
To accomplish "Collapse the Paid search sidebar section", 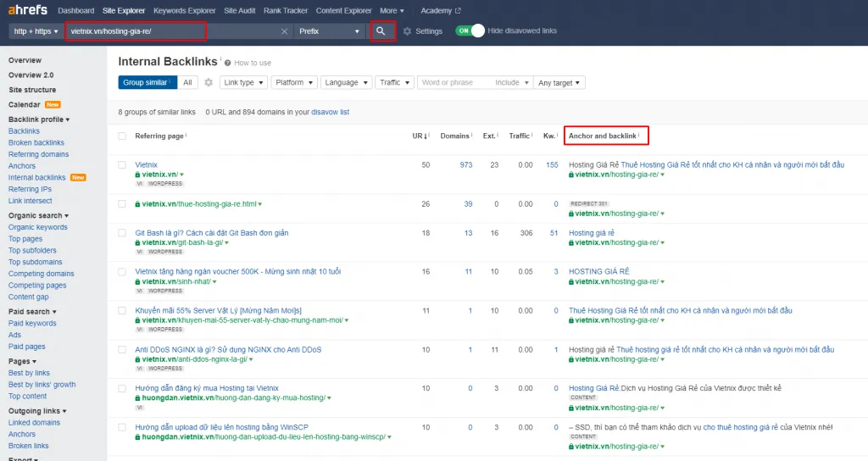I will pos(32,312).
